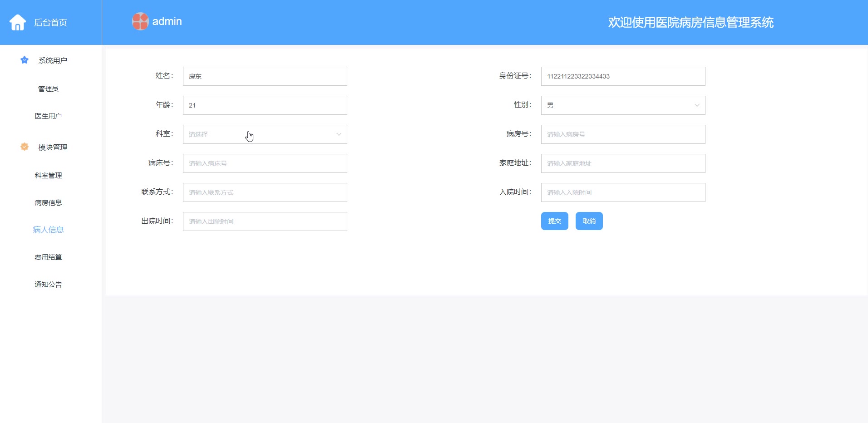Viewport: 868px width, 423px height.
Task: Click the 年龄 input field with 21
Action: 265,105
